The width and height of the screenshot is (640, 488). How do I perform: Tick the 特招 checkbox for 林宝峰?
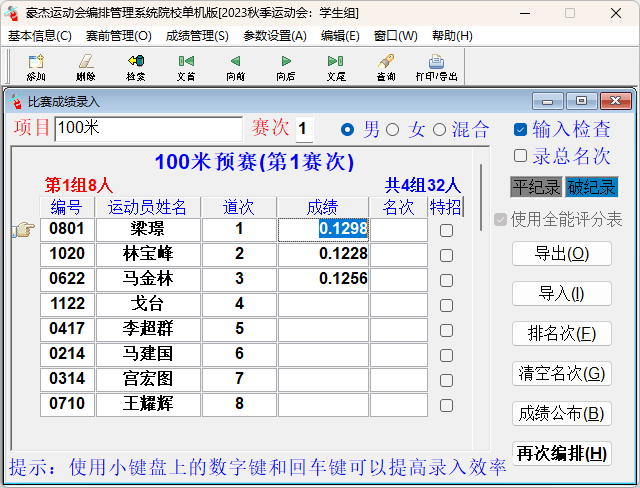(447, 255)
